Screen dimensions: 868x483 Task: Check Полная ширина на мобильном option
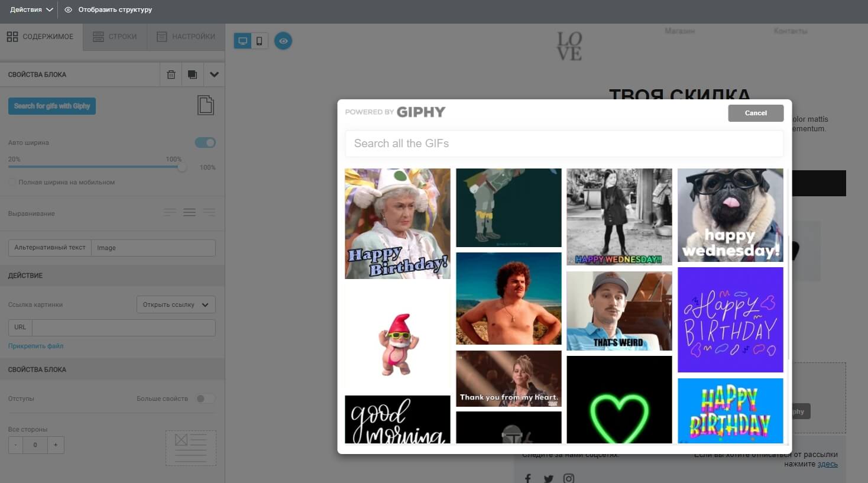pos(12,182)
